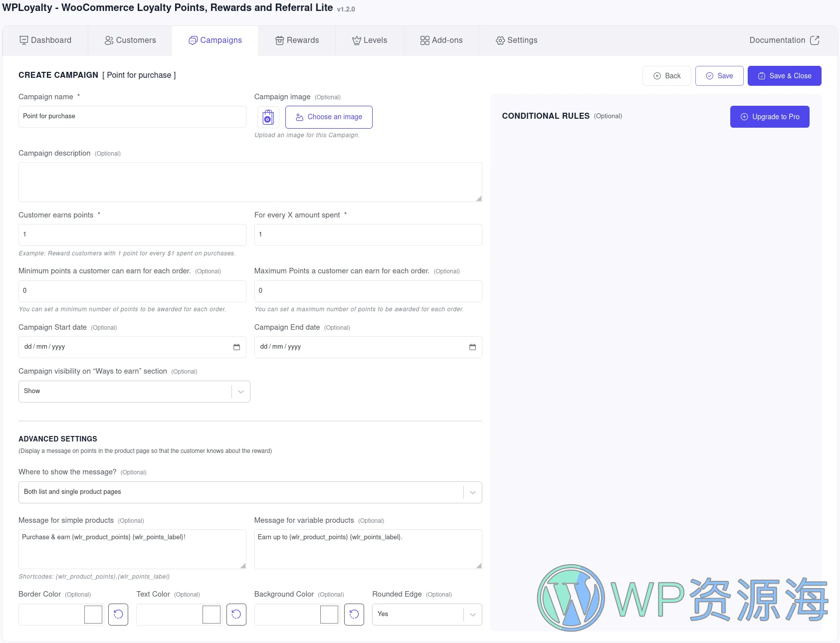Edit Message for simple products textarea
Viewport: 840px width, 643px height.
[132, 549]
